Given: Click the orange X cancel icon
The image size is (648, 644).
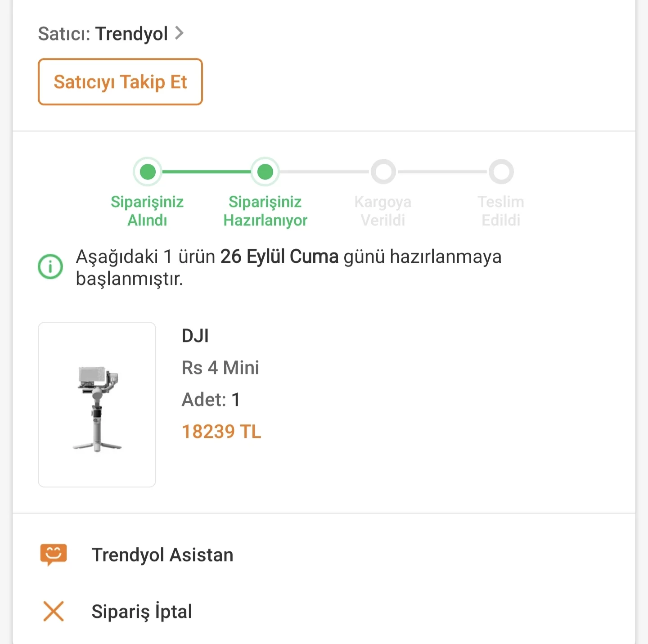Looking at the screenshot, I should point(54,611).
